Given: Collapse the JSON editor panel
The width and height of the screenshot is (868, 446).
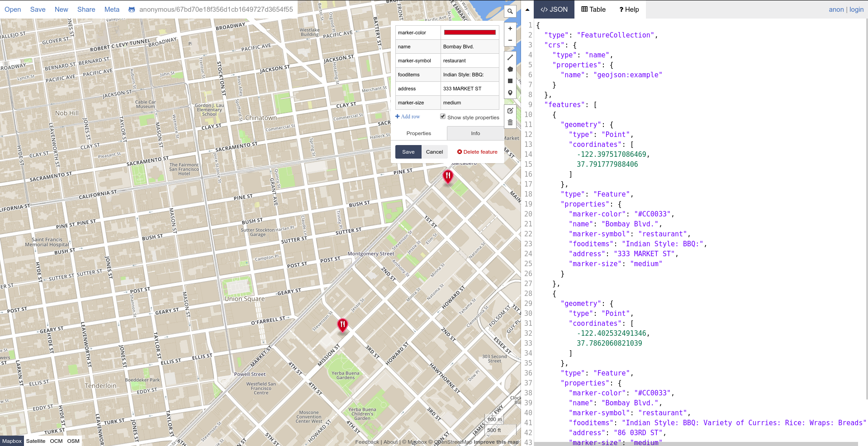Looking at the screenshot, I should coord(527,9).
